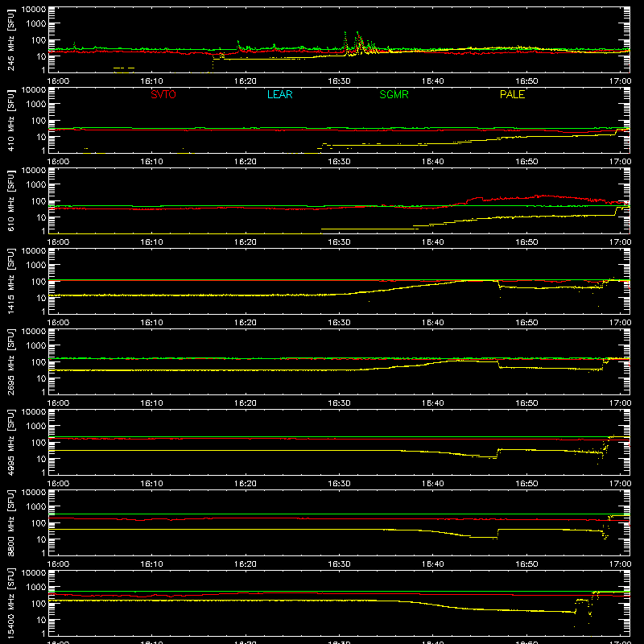Click the 10000 tick label of 245 MHz plot
644x644 pixels.
click(34, 10)
